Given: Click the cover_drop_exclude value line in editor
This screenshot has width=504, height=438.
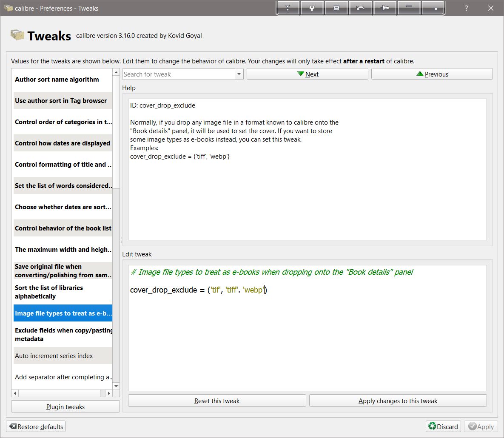Looking at the screenshot, I should (x=198, y=290).
